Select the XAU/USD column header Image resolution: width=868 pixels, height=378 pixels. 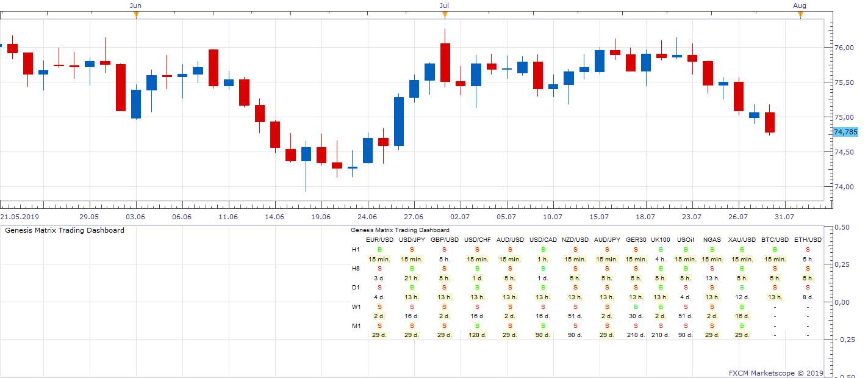pos(742,240)
